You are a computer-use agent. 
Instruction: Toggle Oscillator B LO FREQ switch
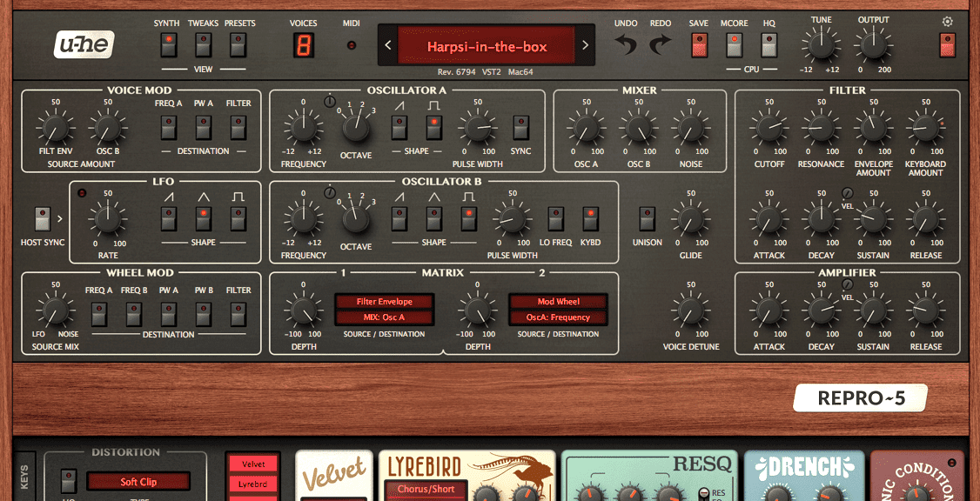tap(555, 219)
